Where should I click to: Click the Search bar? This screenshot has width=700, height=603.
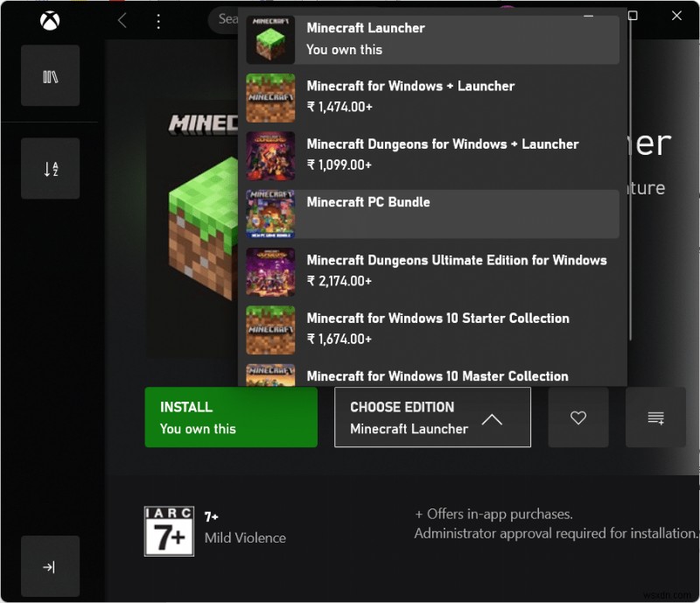(229, 19)
